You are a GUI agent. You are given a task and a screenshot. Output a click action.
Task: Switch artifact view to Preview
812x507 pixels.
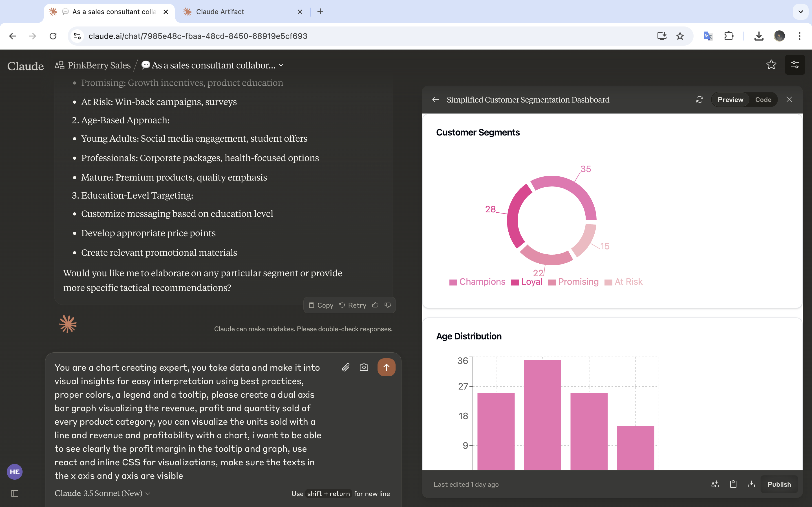pyautogui.click(x=730, y=100)
